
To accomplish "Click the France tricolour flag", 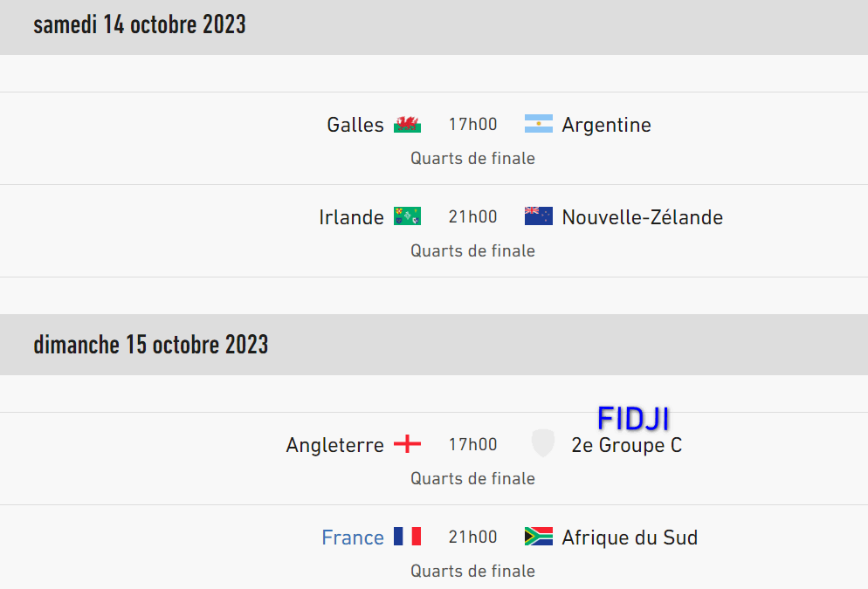I will click(407, 537).
